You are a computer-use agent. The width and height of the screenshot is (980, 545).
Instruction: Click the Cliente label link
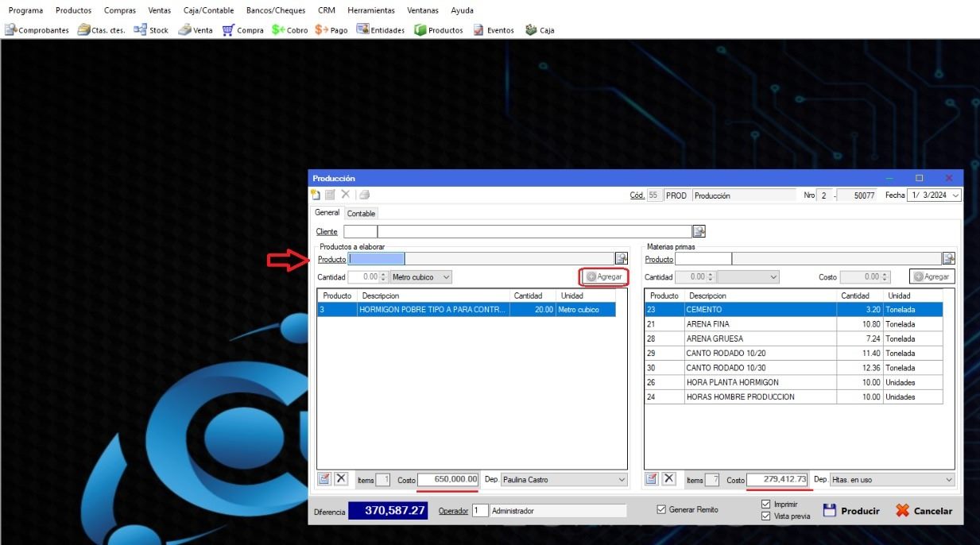point(327,232)
